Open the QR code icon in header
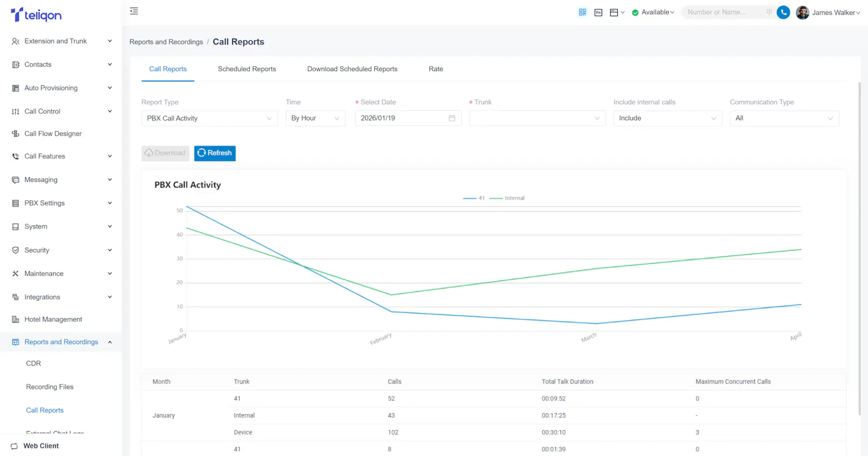Viewport: 868px width, 456px height. 583,12
